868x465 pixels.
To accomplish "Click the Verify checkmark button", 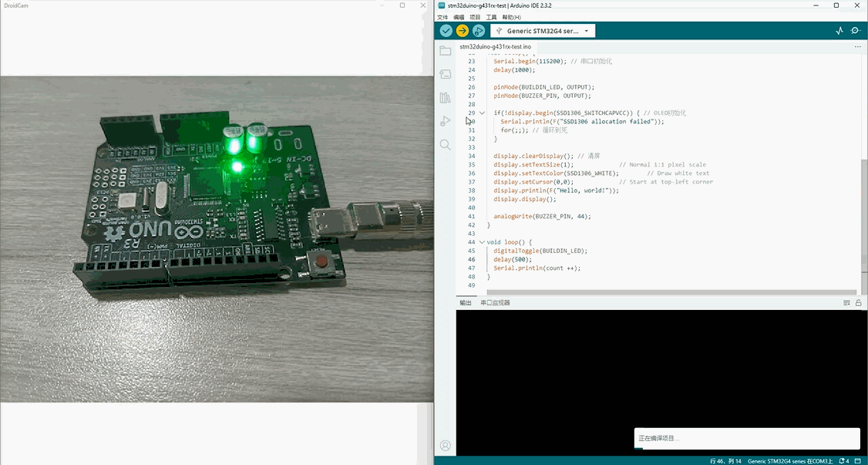I will coord(446,31).
